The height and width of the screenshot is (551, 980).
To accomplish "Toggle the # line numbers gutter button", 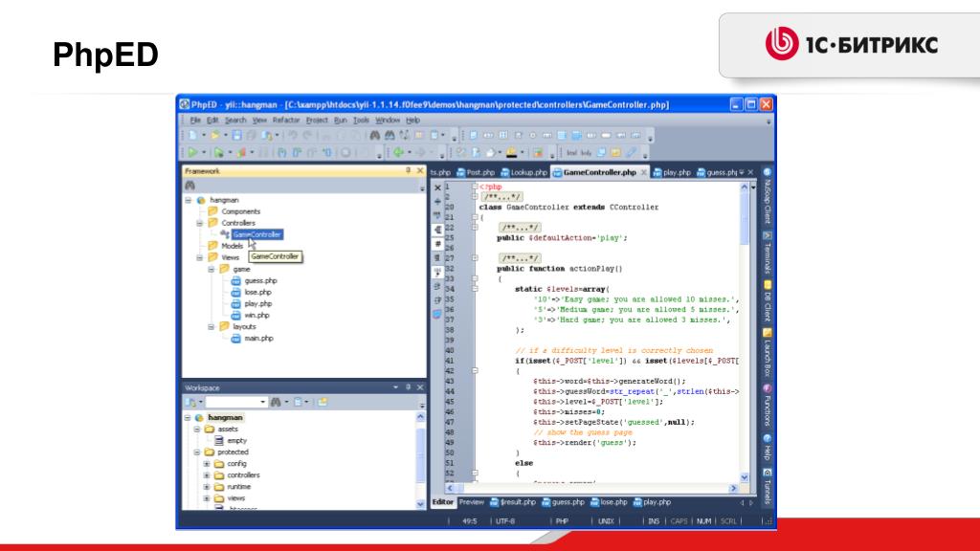I will pos(437,244).
